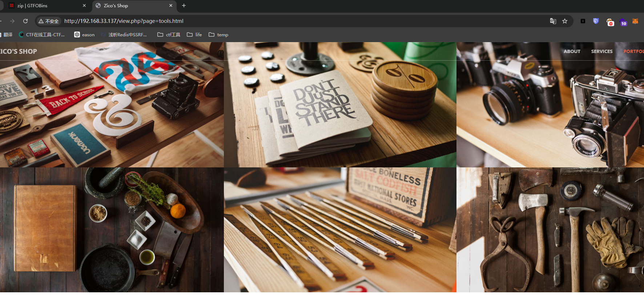Screen dimensions: 644x305
Task: Expand the ctf工具 bookmark folder
Action: 169,35
